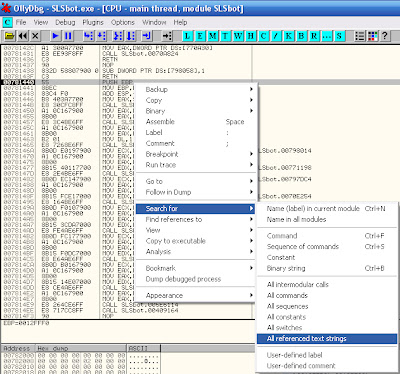Click the Help question mark icon

[x=385, y=36]
